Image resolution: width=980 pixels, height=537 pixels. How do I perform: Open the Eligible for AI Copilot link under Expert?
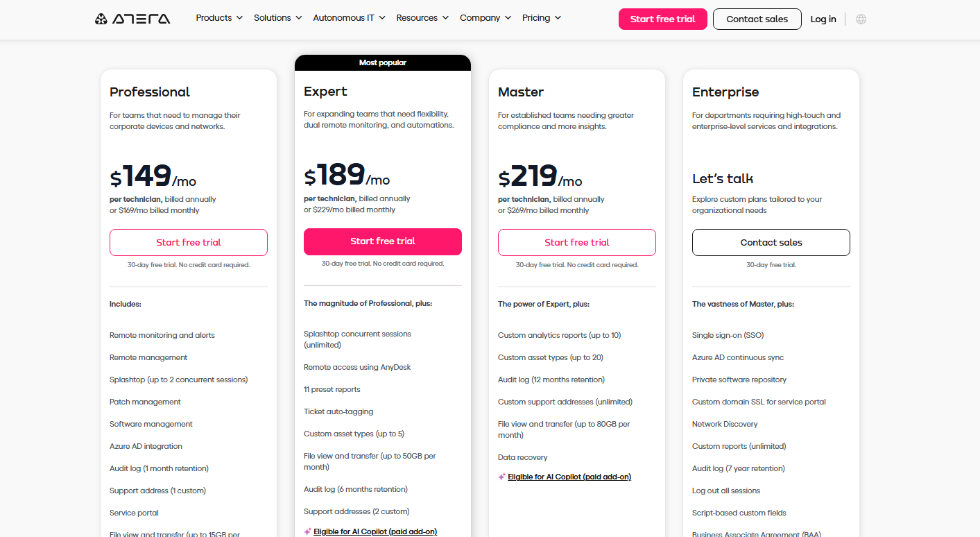(x=375, y=531)
